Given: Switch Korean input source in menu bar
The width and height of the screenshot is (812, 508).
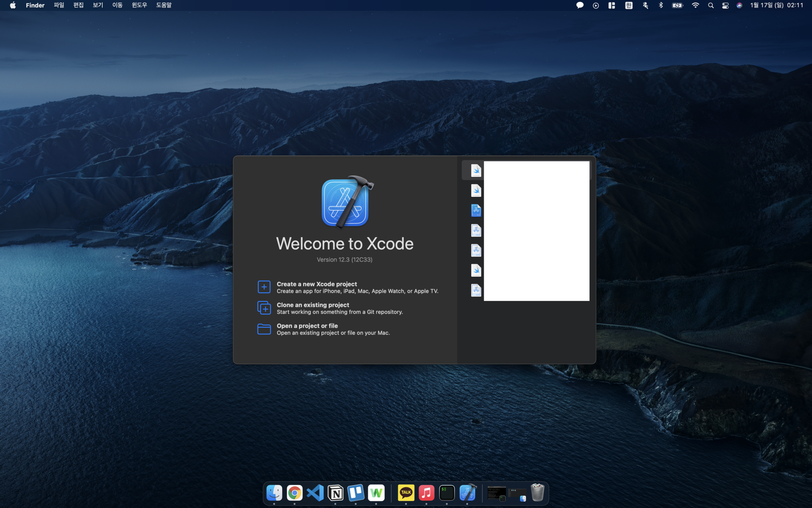Looking at the screenshot, I should [629, 6].
